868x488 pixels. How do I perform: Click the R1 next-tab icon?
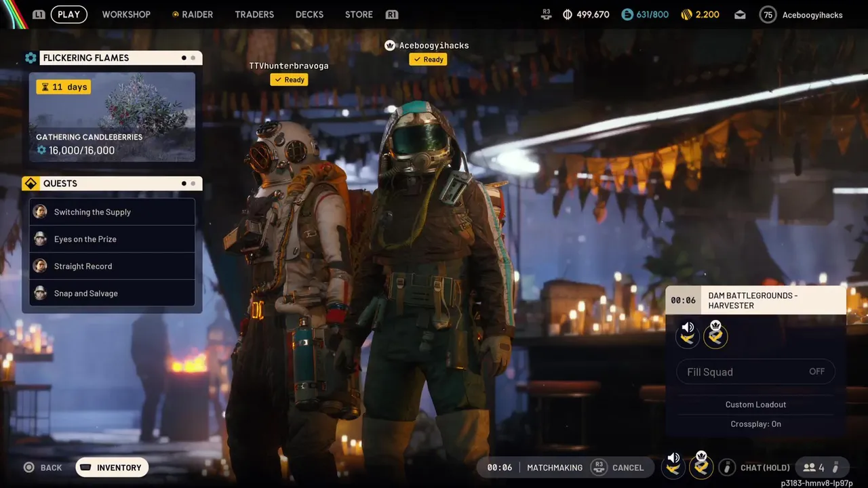(391, 14)
